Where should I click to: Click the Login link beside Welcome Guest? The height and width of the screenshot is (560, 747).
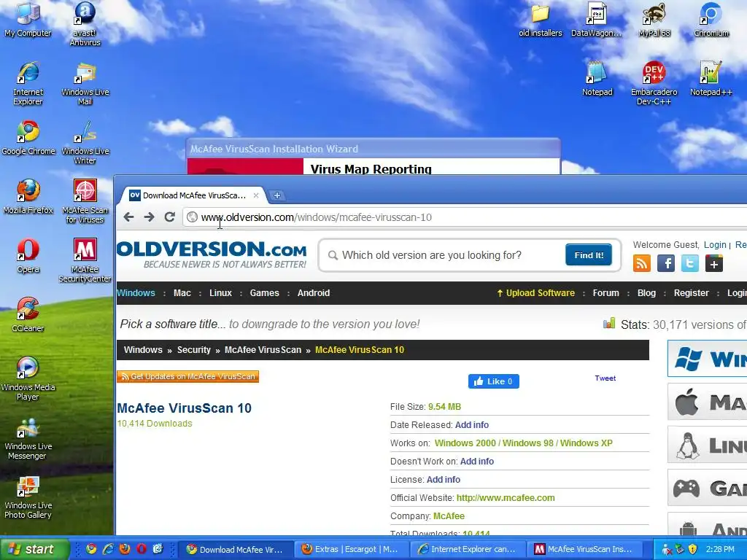[x=715, y=245]
